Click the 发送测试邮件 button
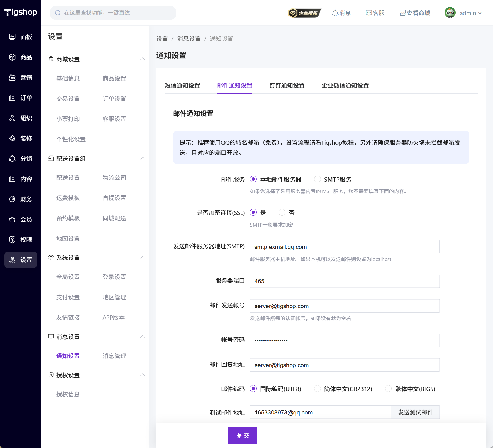The image size is (493, 448). (x=415, y=412)
